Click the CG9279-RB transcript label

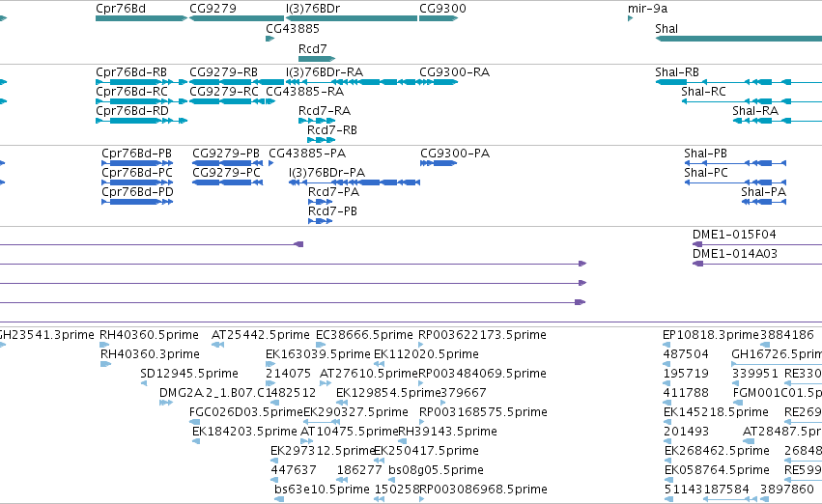tap(223, 72)
